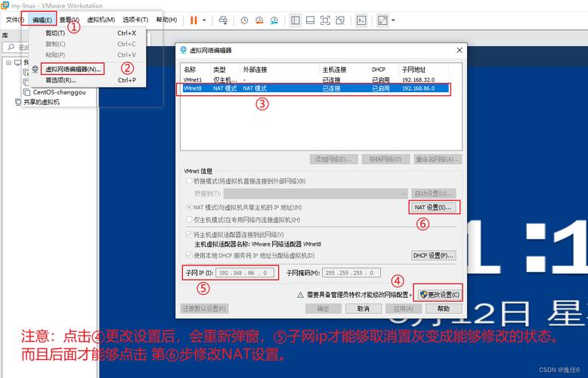Screen dimensions: 588x378
Task: Click the console view toolbar icon
Action: coord(361,20)
